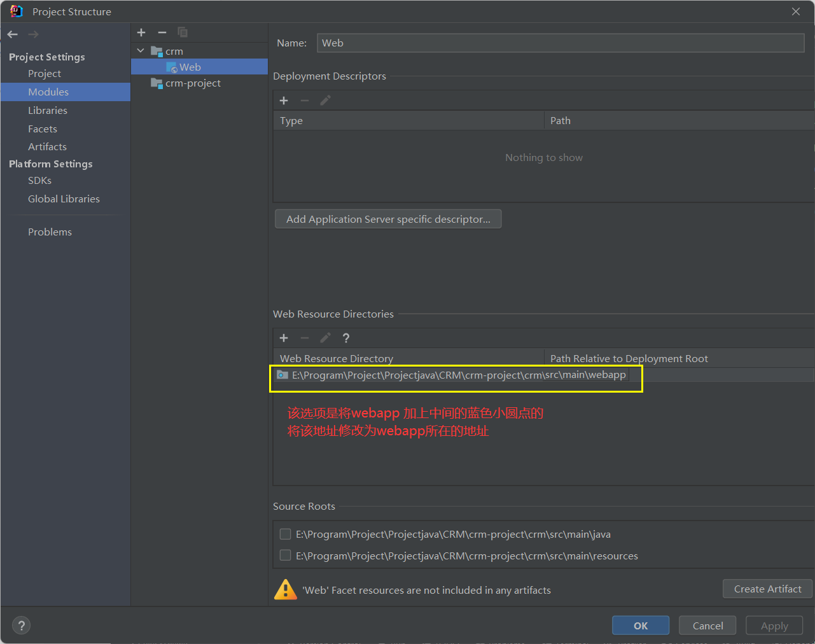Edit web resource directory pencil icon
This screenshot has width=815, height=644.
point(325,338)
